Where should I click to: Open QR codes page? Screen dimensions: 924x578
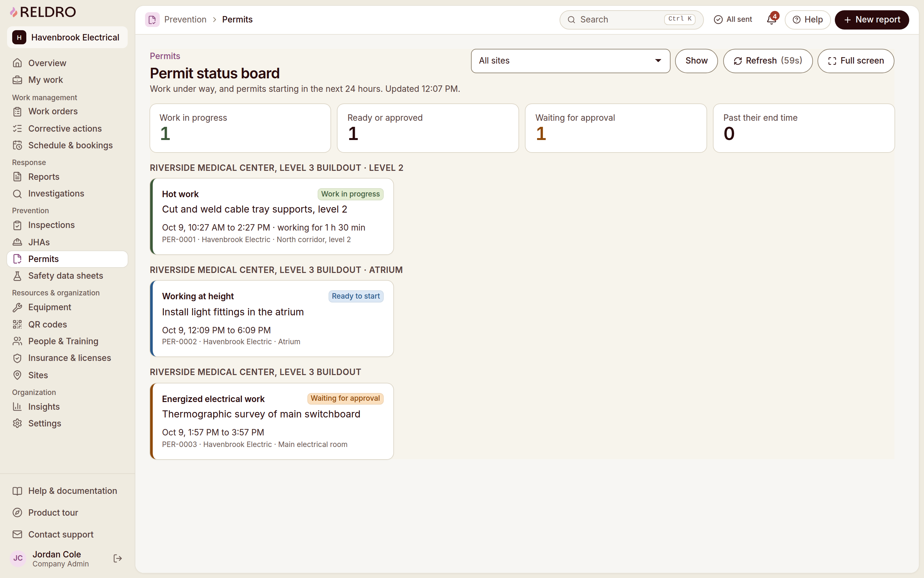pyautogui.click(x=67, y=324)
